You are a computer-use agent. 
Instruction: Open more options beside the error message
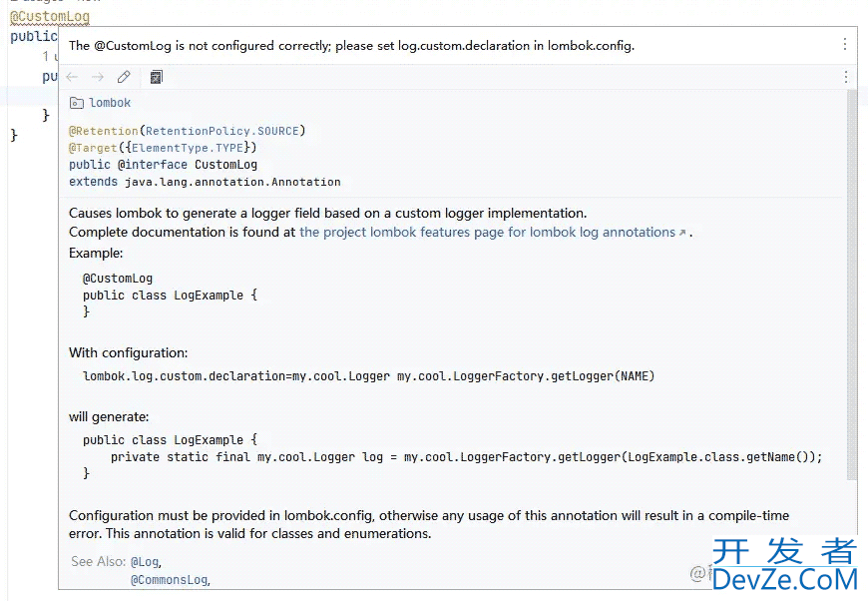[845, 44]
